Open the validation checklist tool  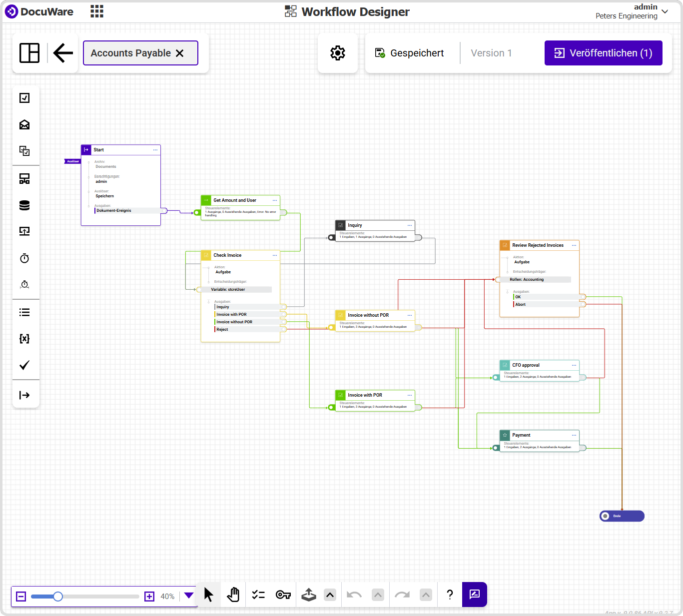click(x=258, y=595)
